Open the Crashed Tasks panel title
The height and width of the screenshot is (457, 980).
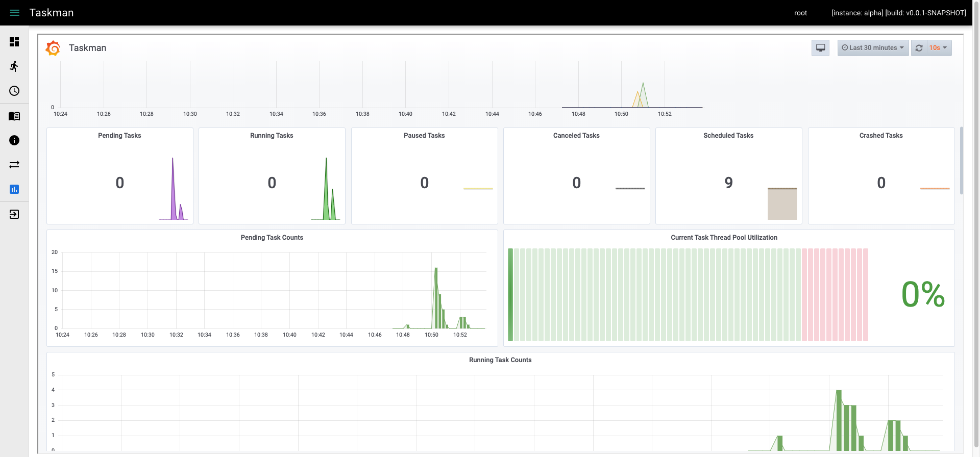point(881,136)
